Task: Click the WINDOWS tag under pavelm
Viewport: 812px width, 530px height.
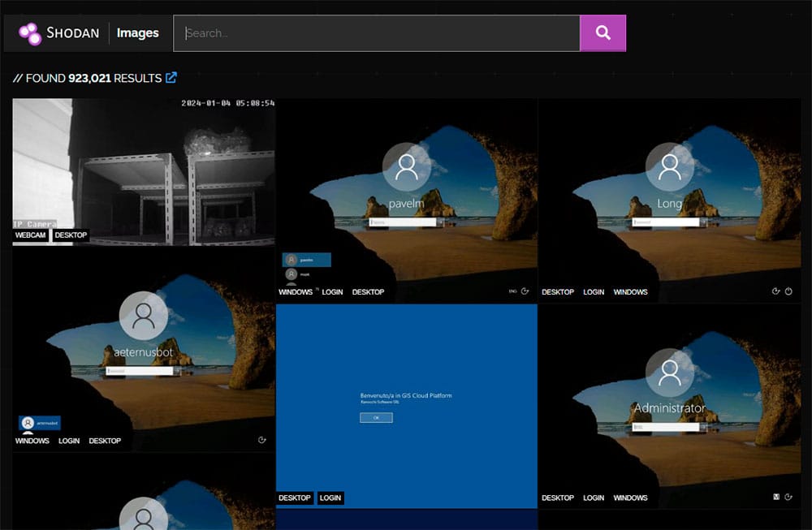Action: pos(296,292)
